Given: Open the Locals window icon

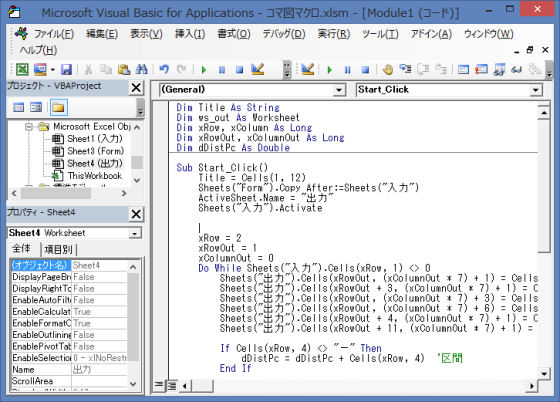Looking at the screenshot, I should coord(463,69).
